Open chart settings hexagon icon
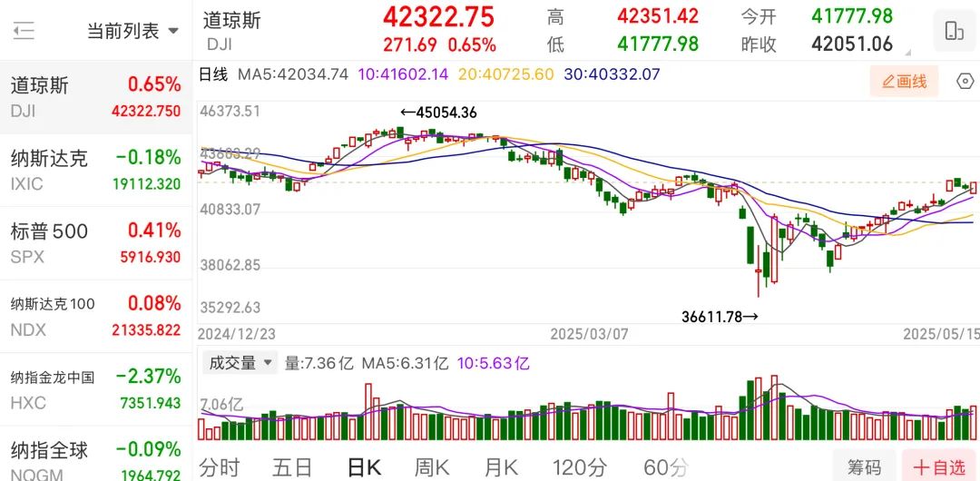Image resolution: width=980 pixels, height=481 pixels. point(965,82)
